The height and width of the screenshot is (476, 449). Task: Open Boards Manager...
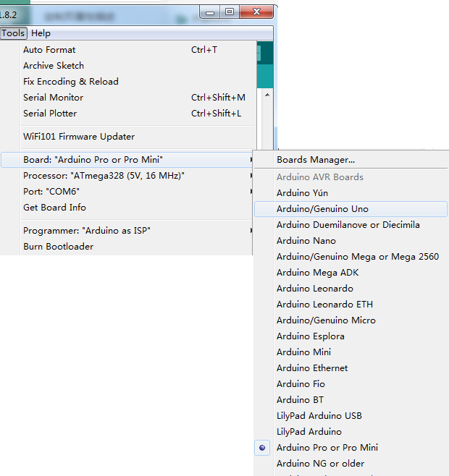pyautogui.click(x=351, y=160)
